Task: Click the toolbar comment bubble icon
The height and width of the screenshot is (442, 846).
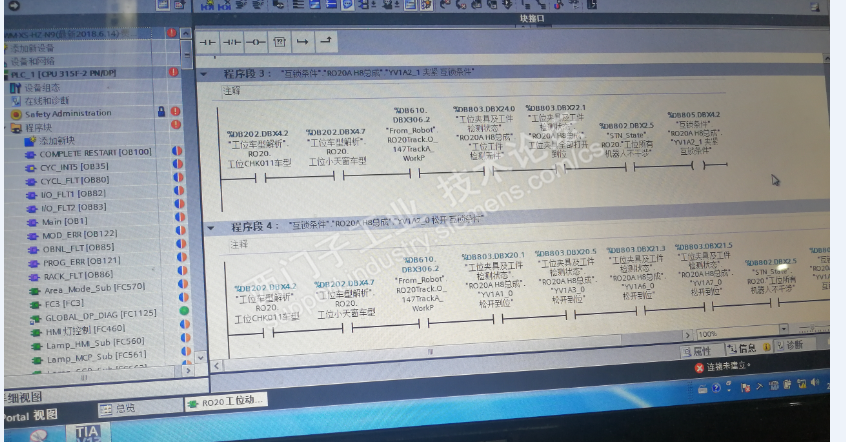Action: [347, 5]
